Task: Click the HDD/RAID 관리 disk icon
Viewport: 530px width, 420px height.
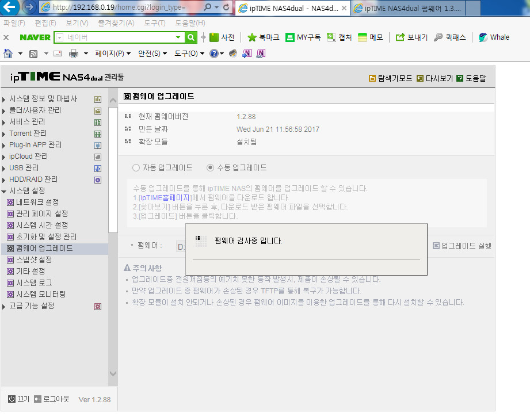Action: (x=98, y=180)
